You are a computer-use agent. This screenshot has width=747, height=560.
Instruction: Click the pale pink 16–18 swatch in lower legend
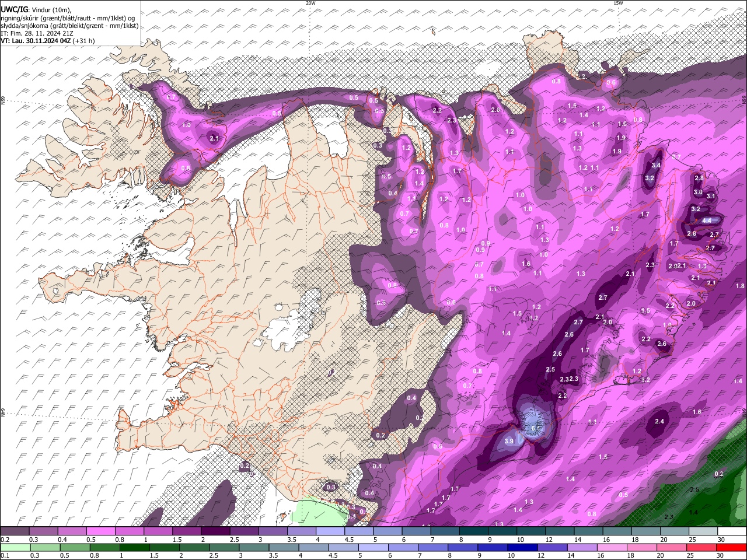[x=611, y=547]
